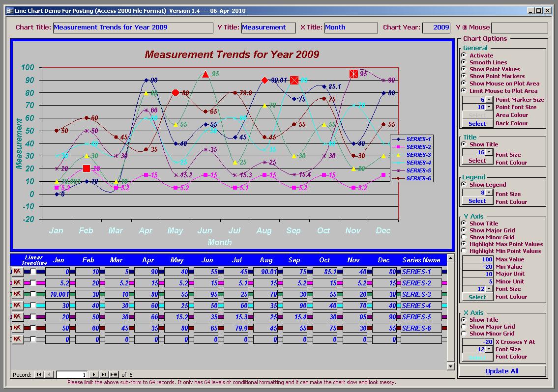Open Point Marker Size dropdown

pos(489,100)
